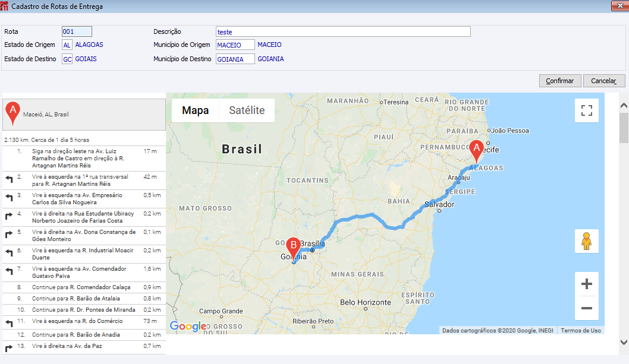Click the red marker A on Alagoas

pyautogui.click(x=477, y=151)
